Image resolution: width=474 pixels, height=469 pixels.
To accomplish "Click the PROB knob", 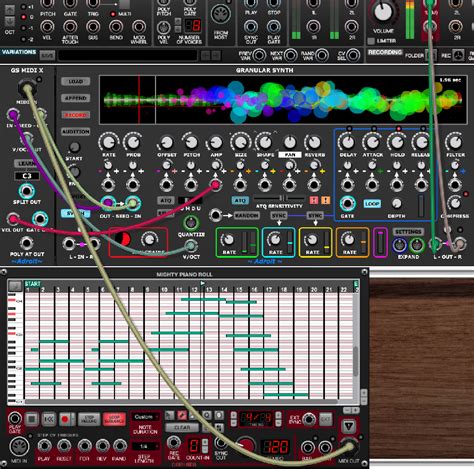I will [133, 142].
